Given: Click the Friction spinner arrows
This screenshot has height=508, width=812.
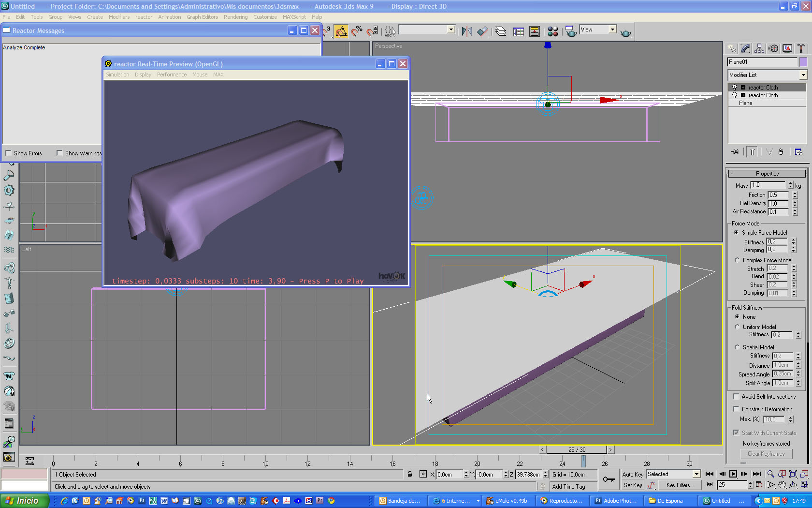Looking at the screenshot, I should 795,195.
